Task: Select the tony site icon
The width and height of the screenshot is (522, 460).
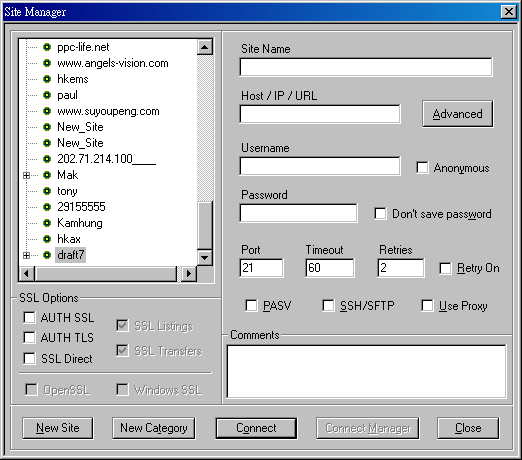Action: pos(47,191)
